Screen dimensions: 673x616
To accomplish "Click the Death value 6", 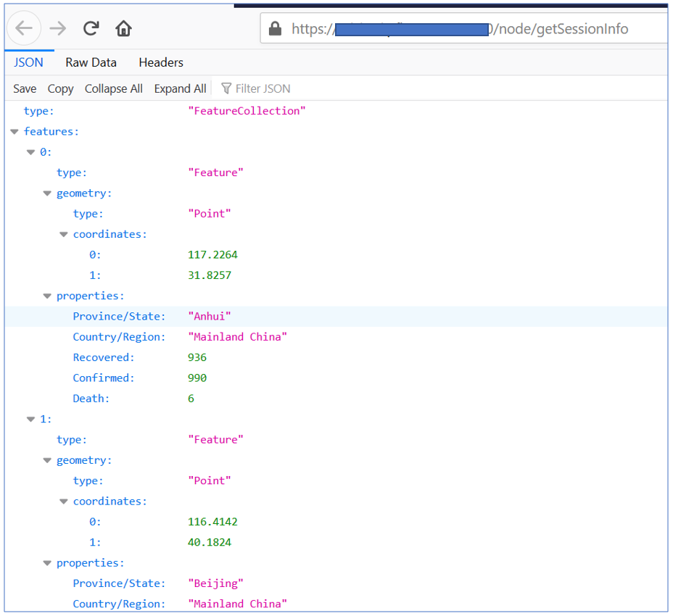I will tap(191, 399).
